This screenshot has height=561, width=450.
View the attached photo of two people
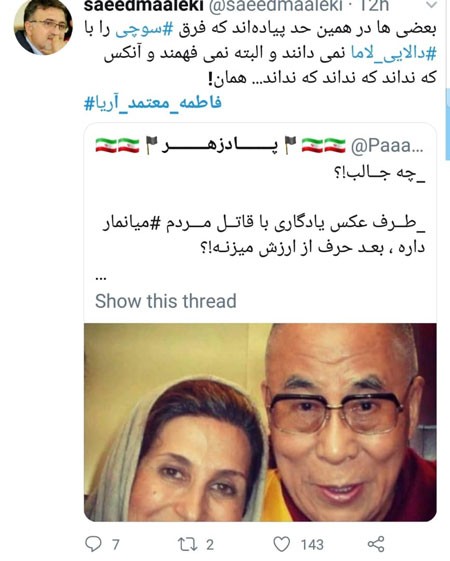(260, 422)
